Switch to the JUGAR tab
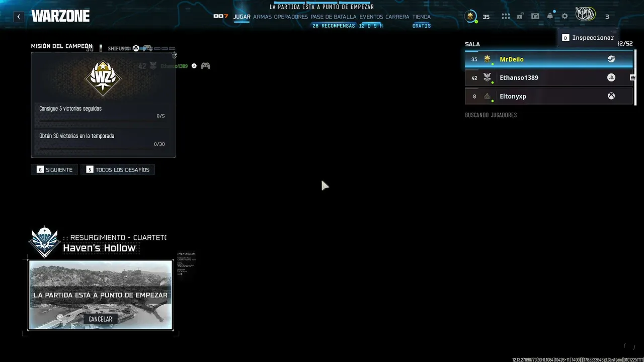This screenshot has height=362, width=644. pos(242,17)
